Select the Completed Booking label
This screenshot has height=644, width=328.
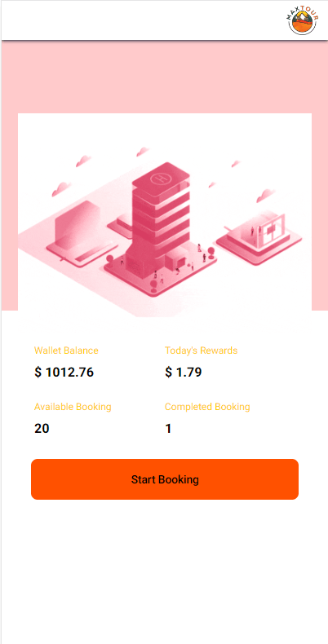point(207,407)
